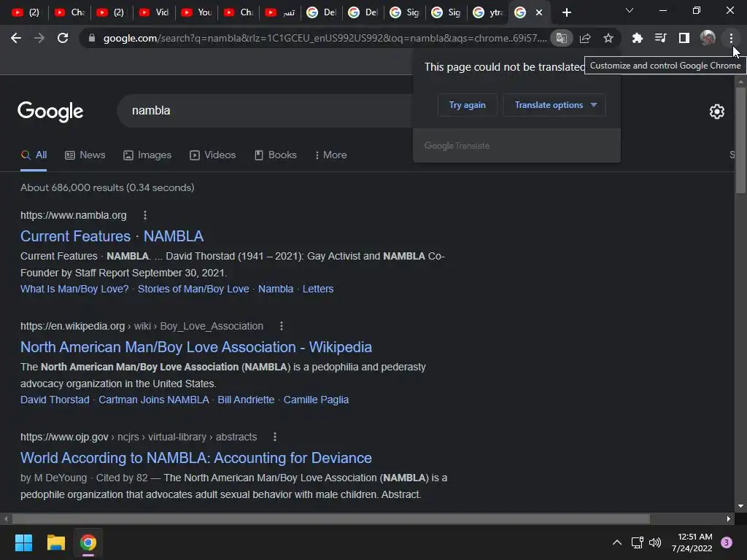Open the Bill Andriette sitelink
Viewport: 747px width, 560px height.
(x=246, y=400)
